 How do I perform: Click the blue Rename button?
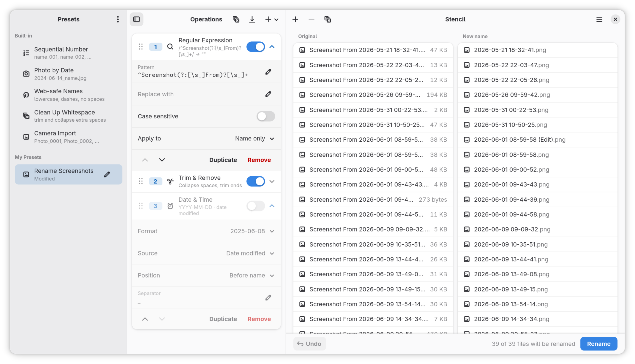pos(599,344)
